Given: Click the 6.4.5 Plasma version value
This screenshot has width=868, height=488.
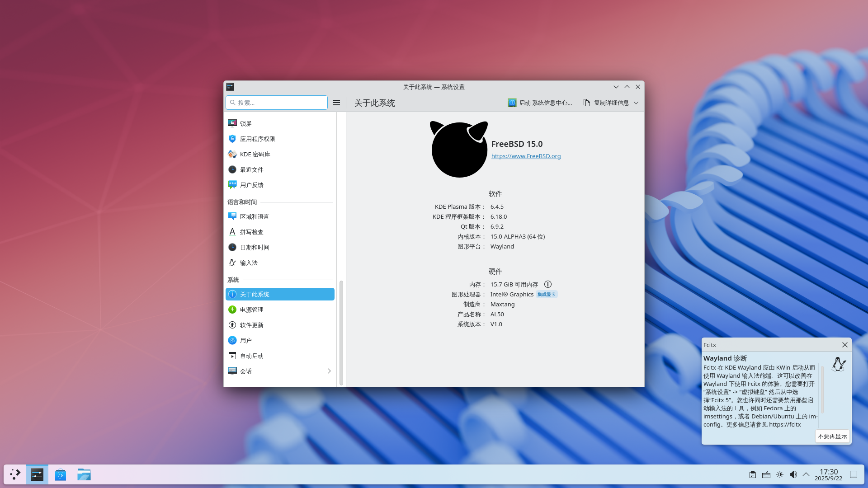Looking at the screenshot, I should tap(497, 206).
